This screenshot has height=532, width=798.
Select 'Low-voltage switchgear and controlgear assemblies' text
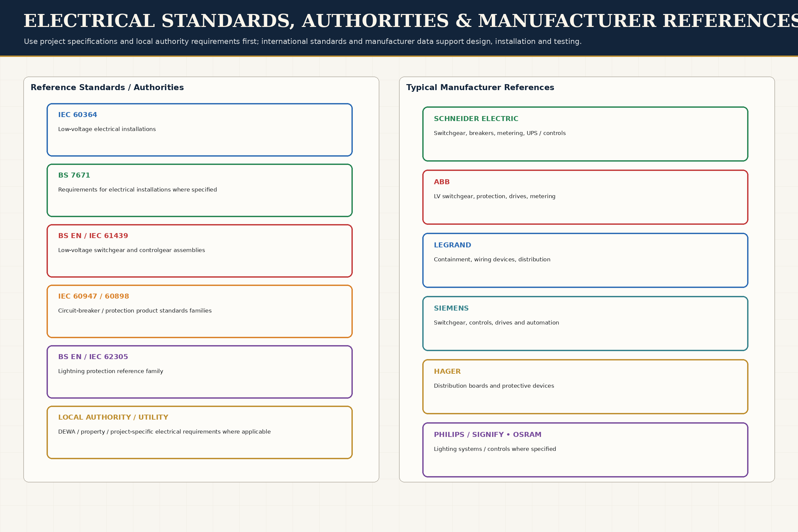point(131,250)
